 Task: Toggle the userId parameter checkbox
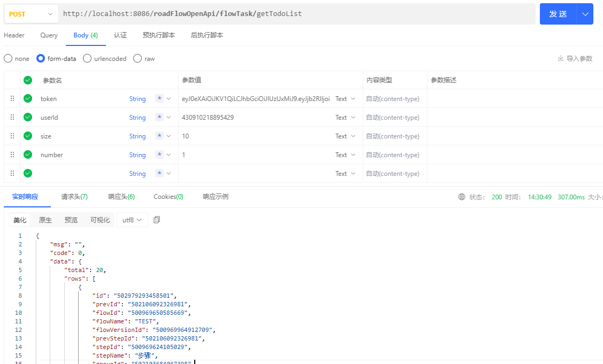pyautogui.click(x=28, y=117)
